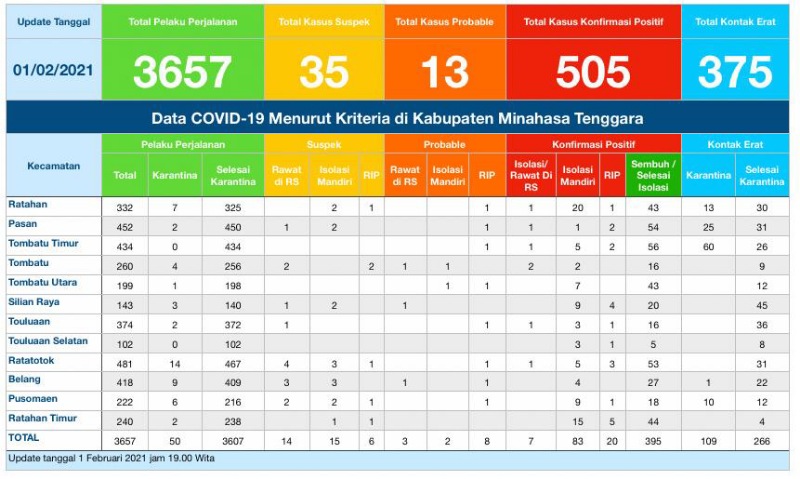Click the Total Pelaku Perjalanan 3657 tile
Image resolution: width=800 pixels, height=479 pixels.
click(x=183, y=52)
